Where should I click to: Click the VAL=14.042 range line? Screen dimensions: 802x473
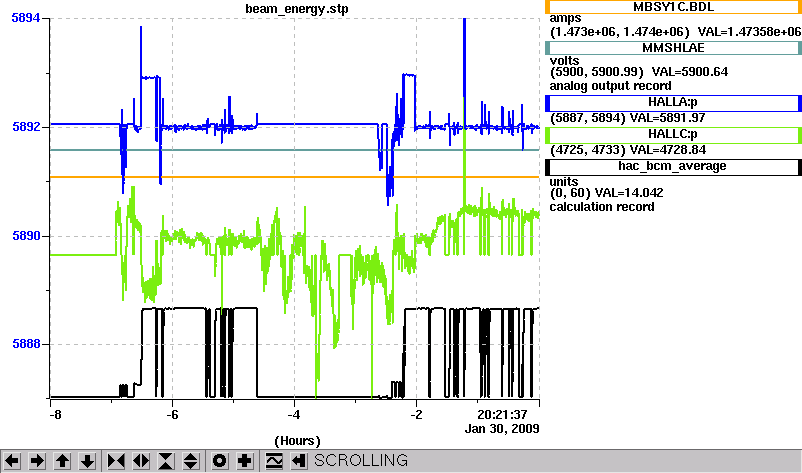(606, 193)
